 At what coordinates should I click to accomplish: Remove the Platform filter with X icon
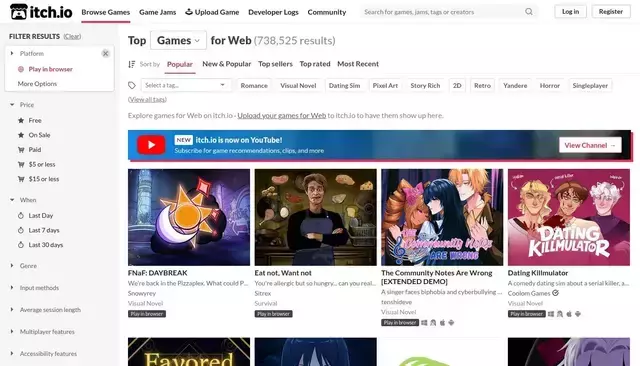(105, 53)
